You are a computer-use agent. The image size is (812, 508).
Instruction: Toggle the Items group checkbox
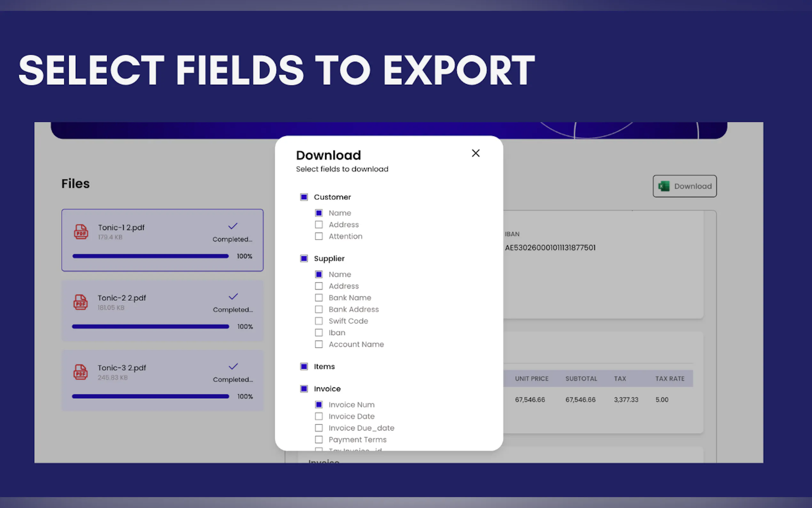pos(304,367)
